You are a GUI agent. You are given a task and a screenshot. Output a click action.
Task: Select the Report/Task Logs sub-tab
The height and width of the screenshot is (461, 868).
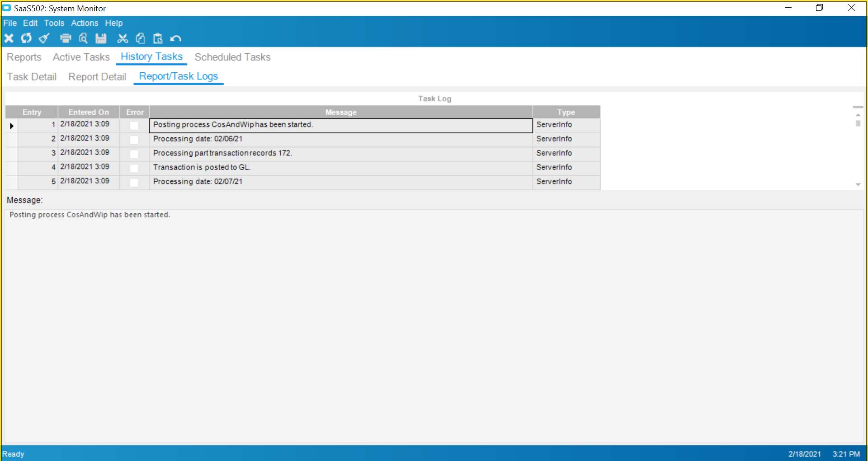pos(179,76)
